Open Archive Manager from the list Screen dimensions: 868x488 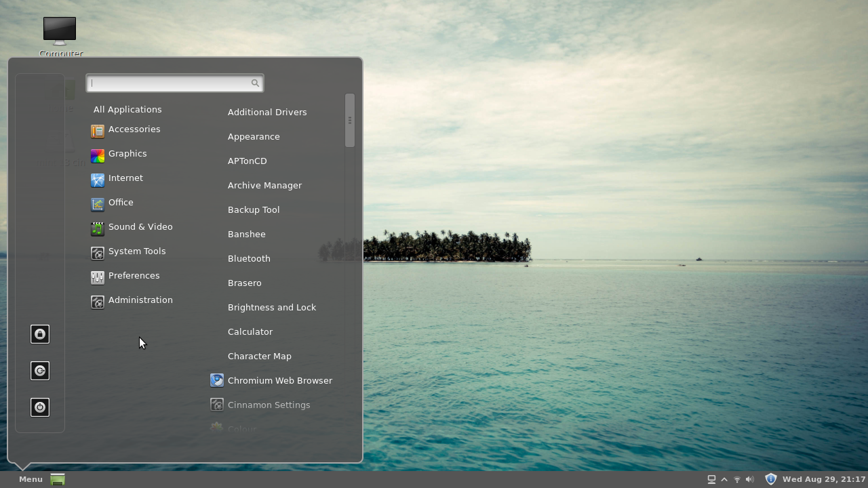(264, 186)
